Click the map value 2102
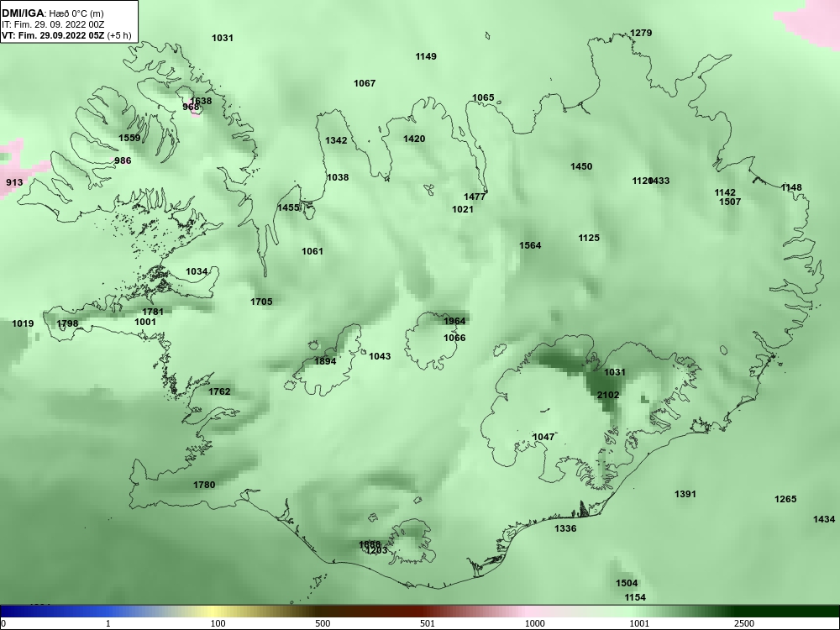Viewport: 840px width, 630px height. (x=608, y=395)
